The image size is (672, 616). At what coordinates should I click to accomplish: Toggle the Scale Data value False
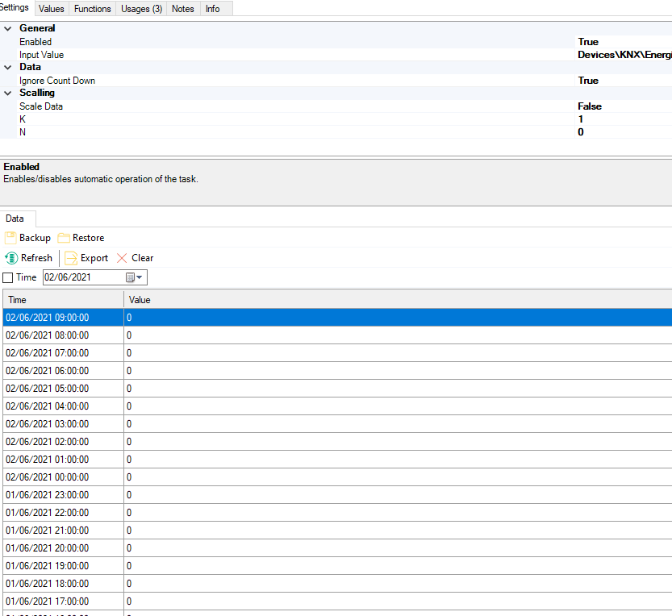[590, 106]
